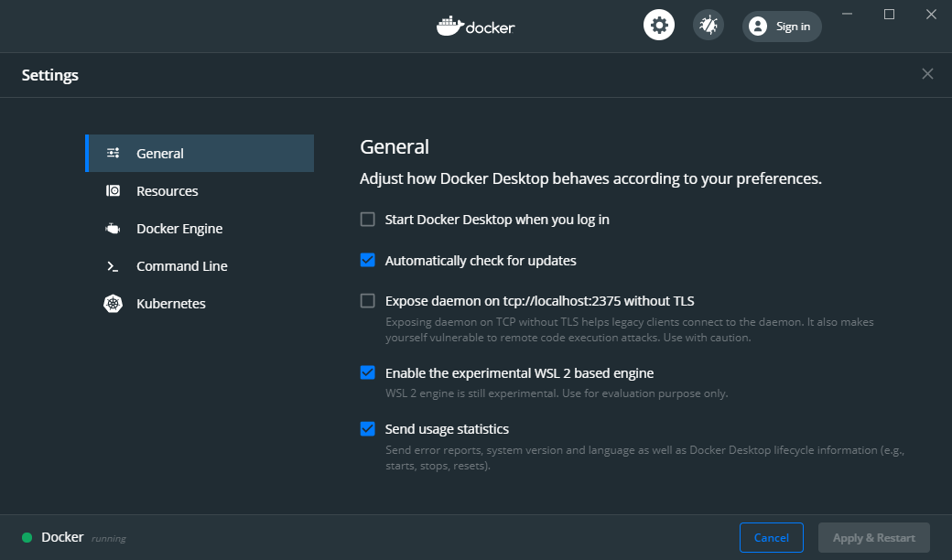Disable Automatically check for updates
This screenshot has height=560, width=952.
(367, 260)
